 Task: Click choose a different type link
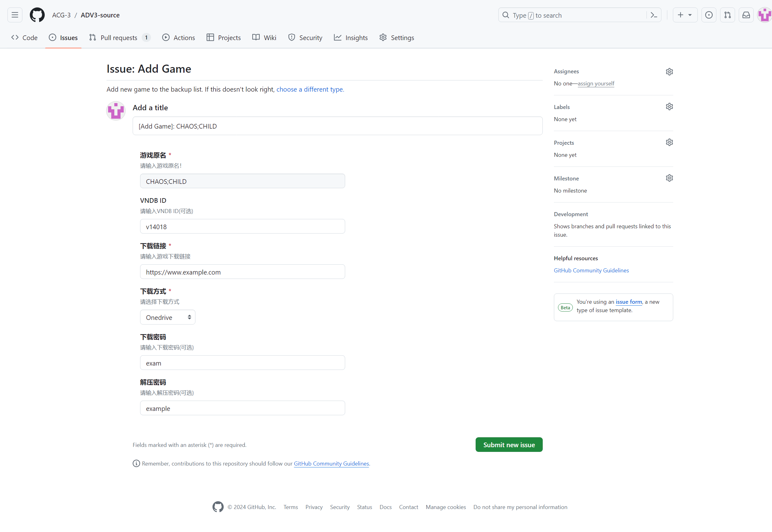click(310, 89)
